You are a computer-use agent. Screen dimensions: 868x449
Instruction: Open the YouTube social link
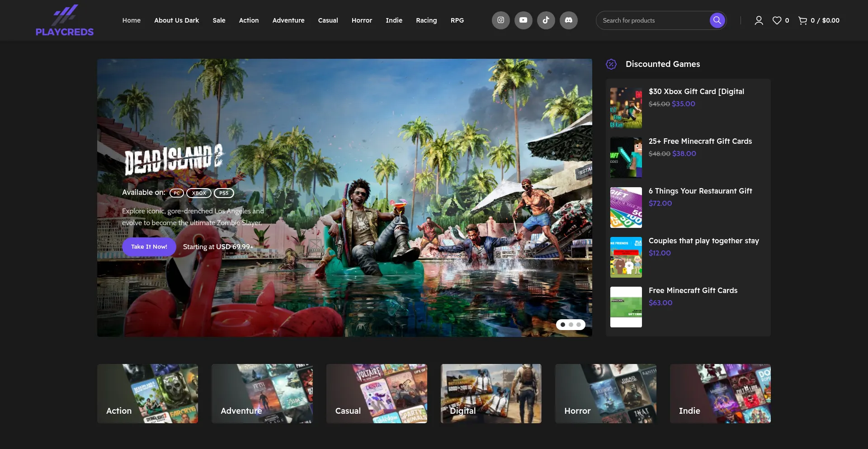[524, 20]
